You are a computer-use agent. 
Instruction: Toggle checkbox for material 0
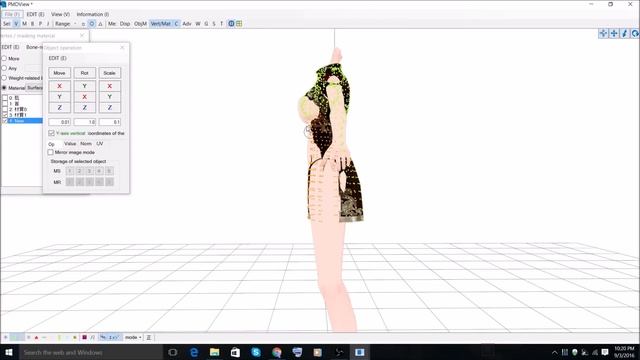(5, 98)
